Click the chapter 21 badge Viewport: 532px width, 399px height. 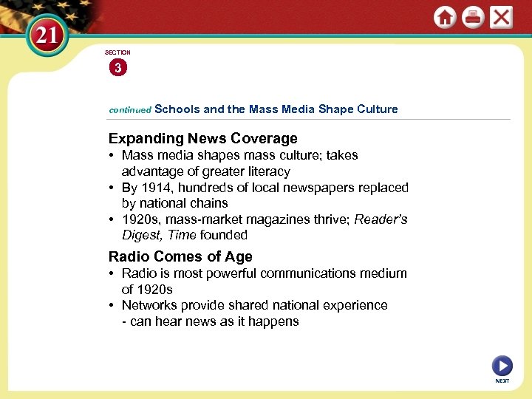[x=47, y=35]
